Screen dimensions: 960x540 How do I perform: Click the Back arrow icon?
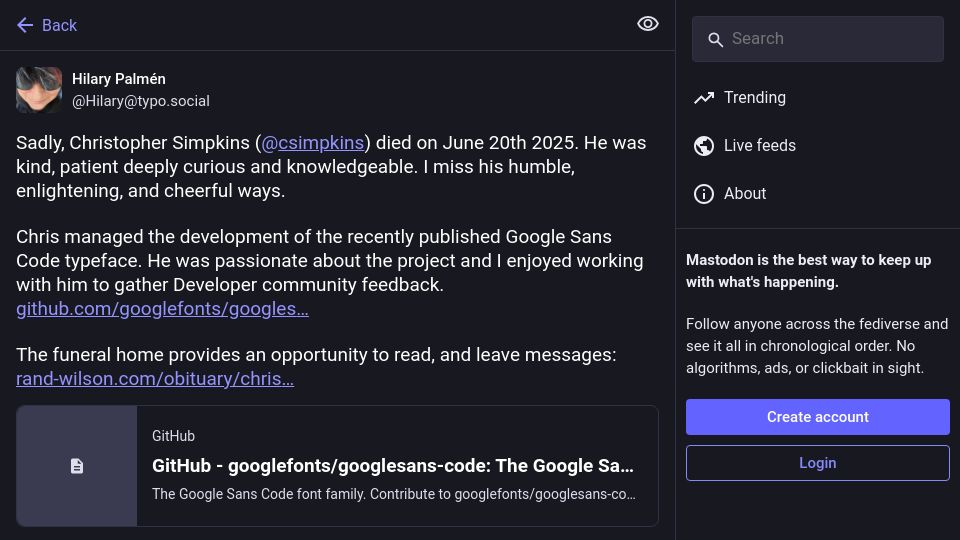click(x=25, y=25)
